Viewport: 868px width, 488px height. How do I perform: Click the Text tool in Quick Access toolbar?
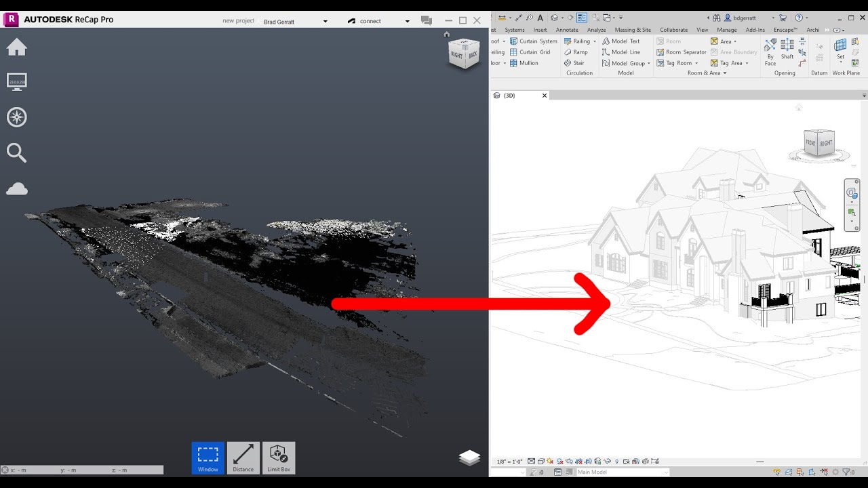540,18
